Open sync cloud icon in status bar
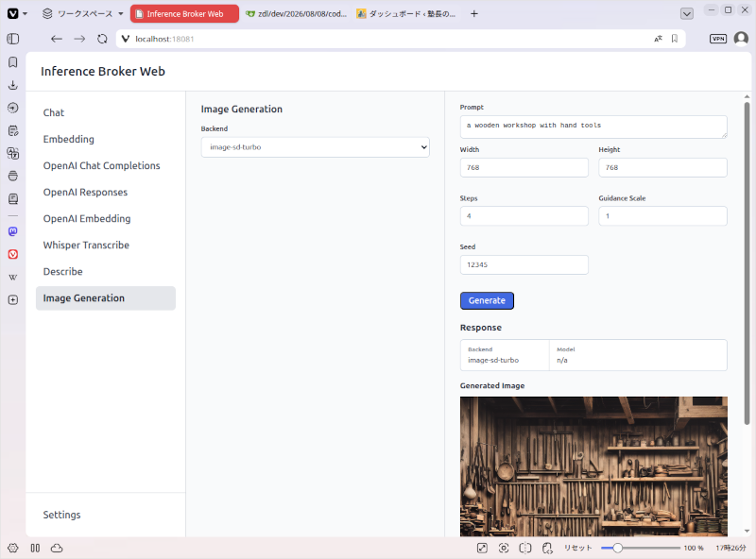 coord(57,548)
